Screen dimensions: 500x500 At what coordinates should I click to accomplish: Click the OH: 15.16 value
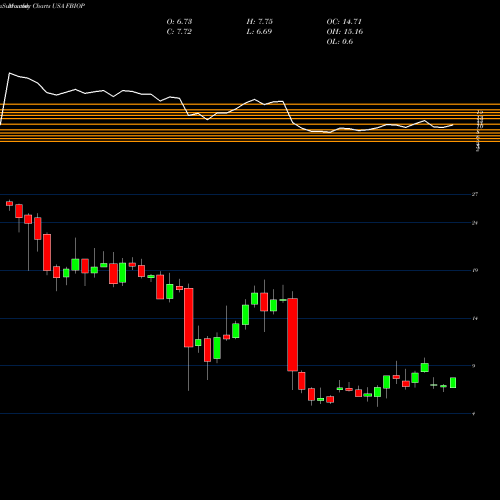tap(345, 32)
